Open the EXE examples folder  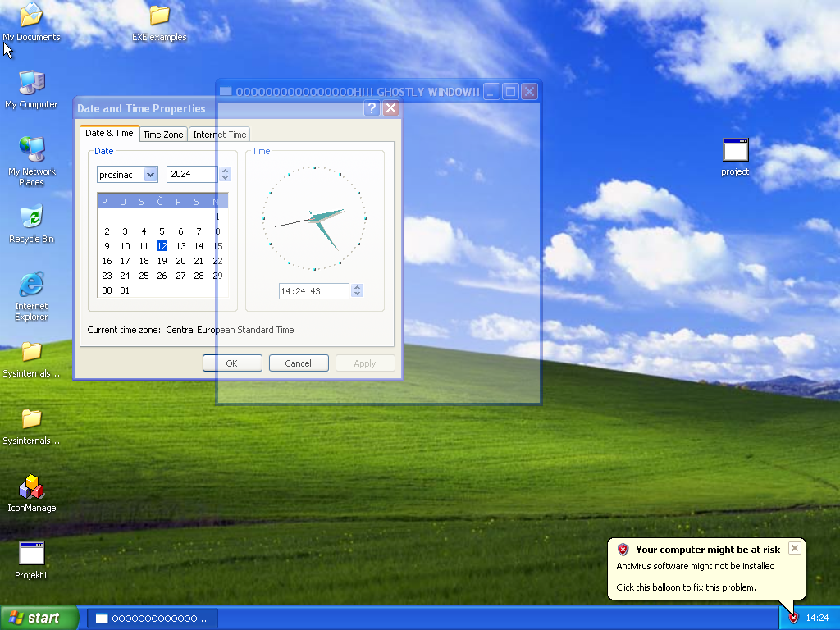pyautogui.click(x=159, y=16)
